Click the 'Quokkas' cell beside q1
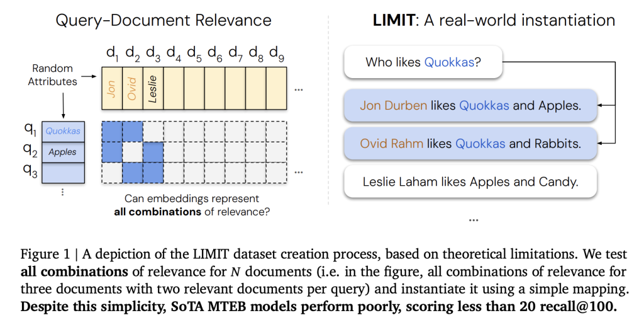The height and width of the screenshot is (325, 644). [x=62, y=132]
